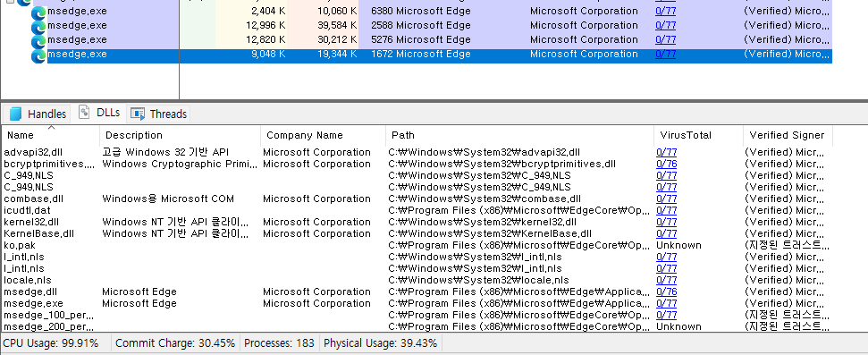Select the locale.nls entry
Viewport: 868px width, 355px height.
click(28, 280)
